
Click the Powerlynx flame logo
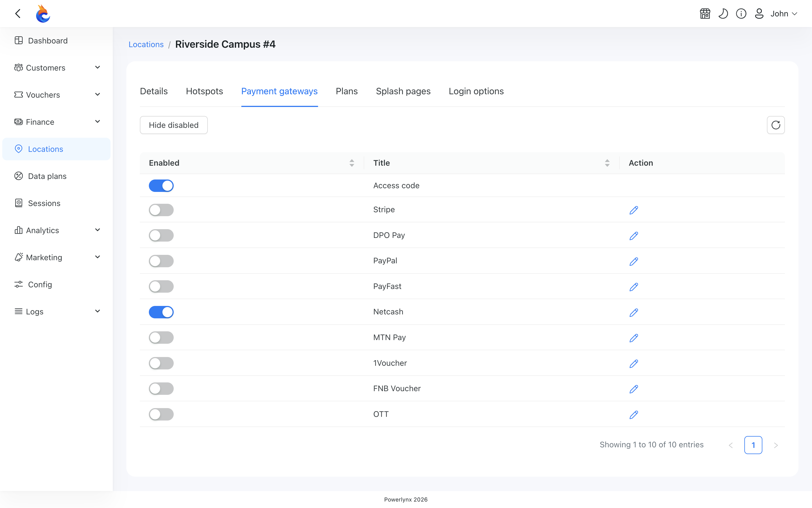pyautogui.click(x=43, y=14)
